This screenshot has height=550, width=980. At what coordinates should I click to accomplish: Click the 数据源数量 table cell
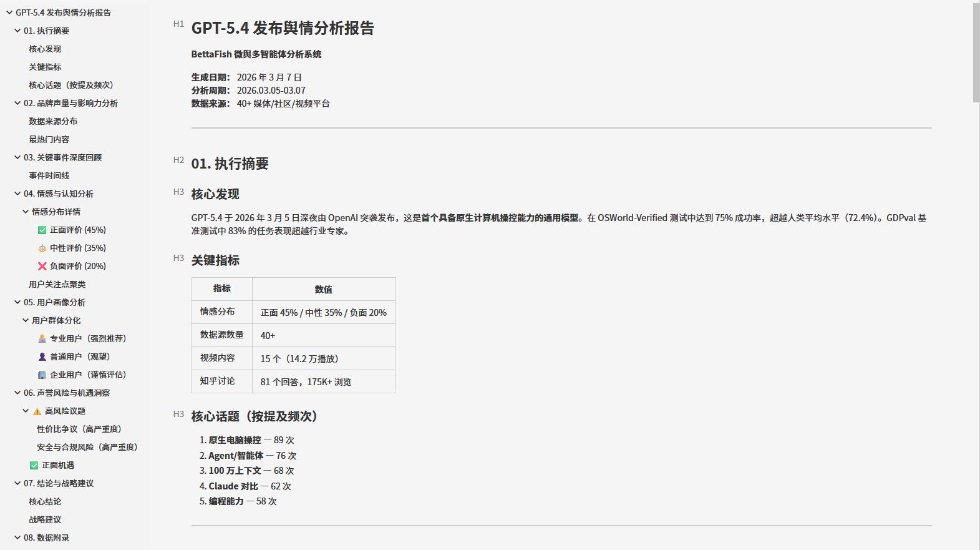click(222, 335)
